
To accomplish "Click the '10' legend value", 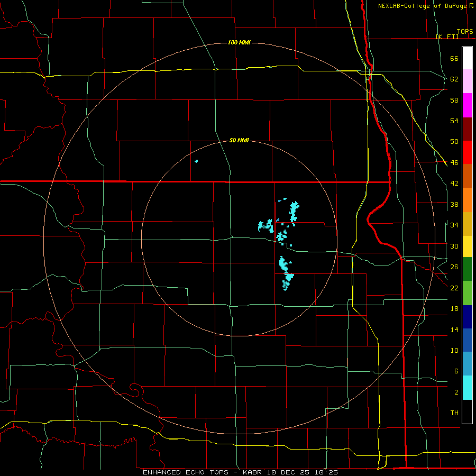I will pyautogui.click(x=454, y=350).
